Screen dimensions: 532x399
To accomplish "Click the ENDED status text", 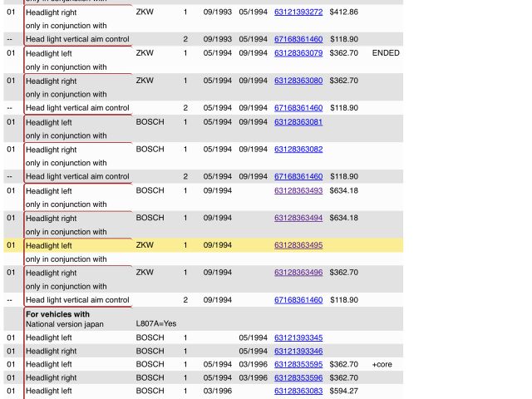I will pyautogui.click(x=386, y=53).
